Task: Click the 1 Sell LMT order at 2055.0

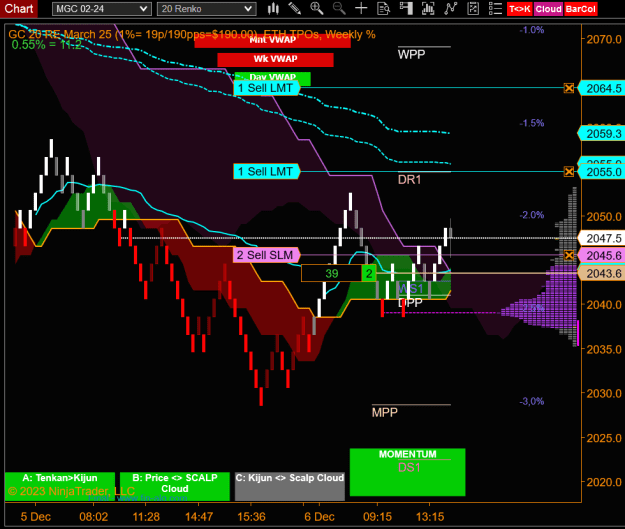Action: pos(266,172)
